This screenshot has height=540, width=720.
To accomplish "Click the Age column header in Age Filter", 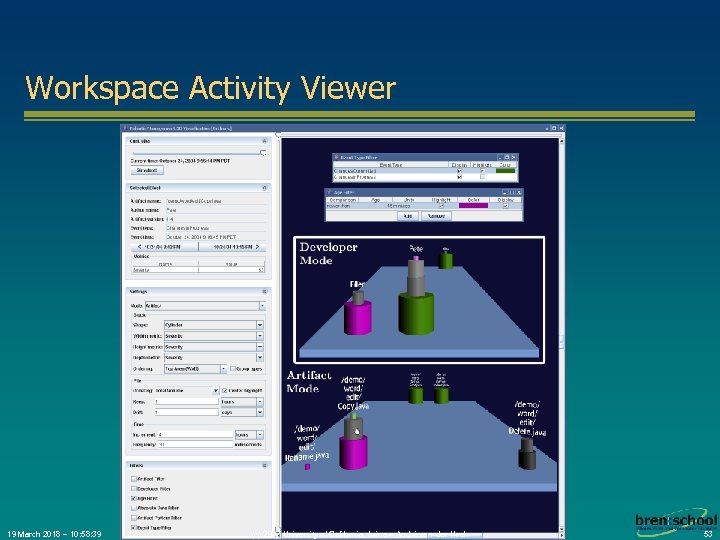I will pos(376,200).
